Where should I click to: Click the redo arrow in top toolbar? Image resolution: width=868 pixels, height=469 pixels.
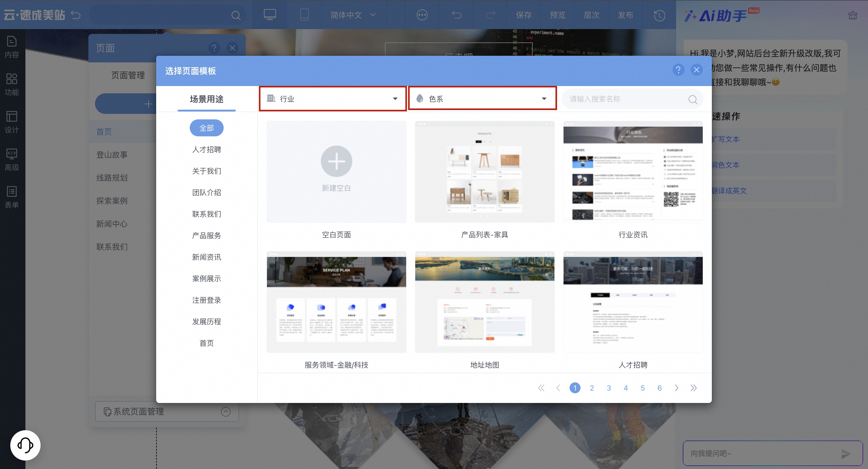pos(490,15)
